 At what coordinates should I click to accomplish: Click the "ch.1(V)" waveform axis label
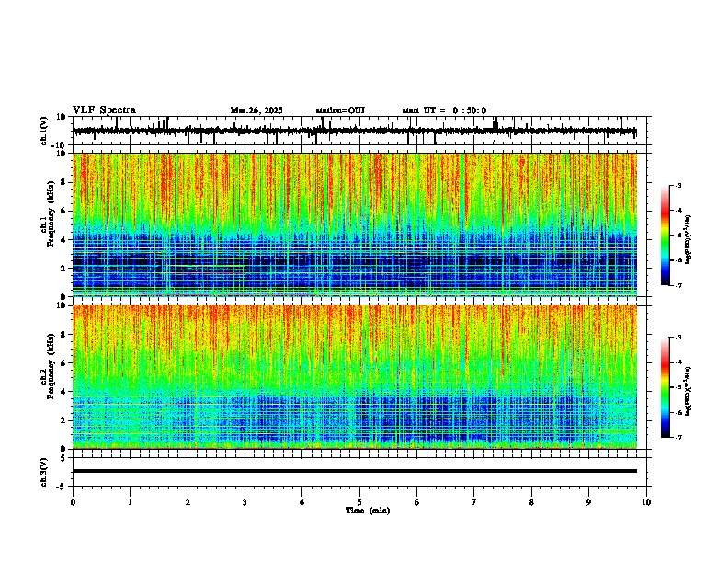(x=44, y=131)
